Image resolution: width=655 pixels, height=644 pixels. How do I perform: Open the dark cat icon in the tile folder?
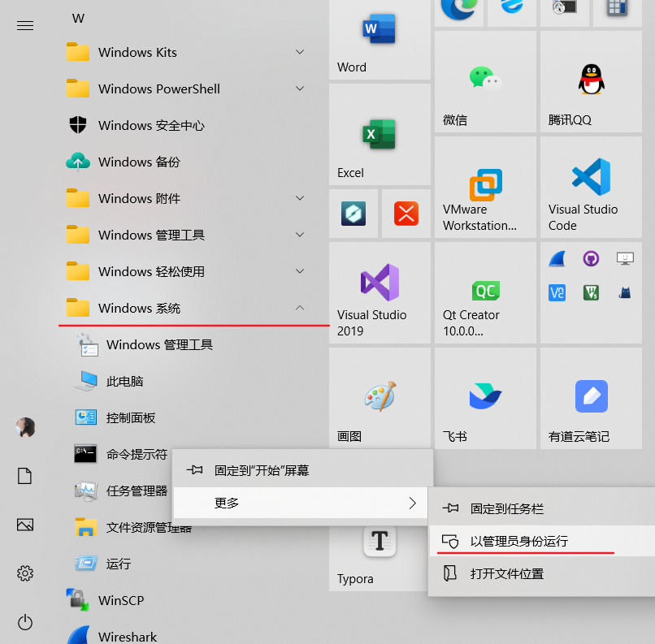[624, 292]
